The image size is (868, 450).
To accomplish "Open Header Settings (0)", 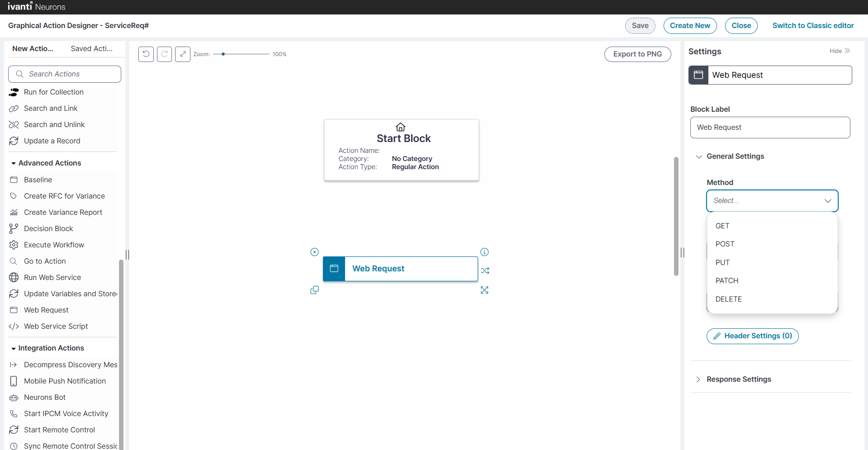I will pos(752,336).
